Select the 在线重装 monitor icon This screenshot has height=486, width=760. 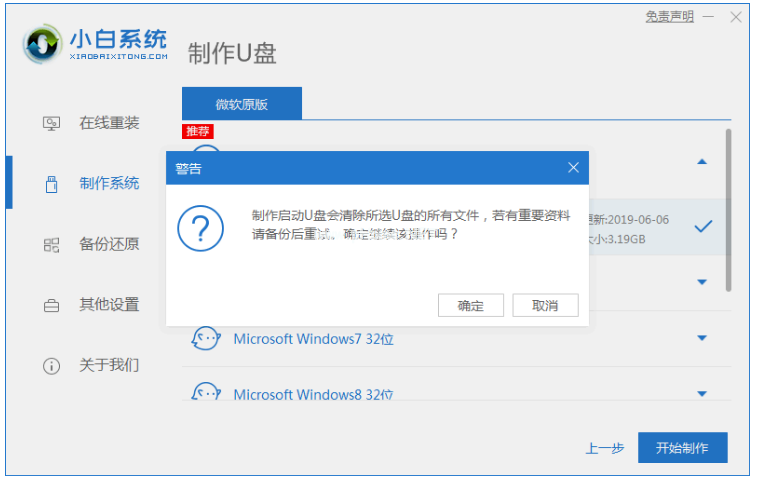51,124
